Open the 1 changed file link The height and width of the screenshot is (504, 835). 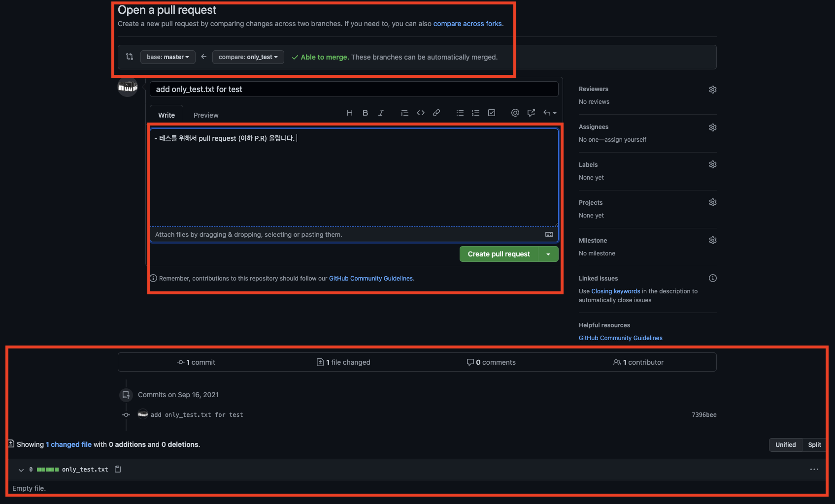pos(69,444)
